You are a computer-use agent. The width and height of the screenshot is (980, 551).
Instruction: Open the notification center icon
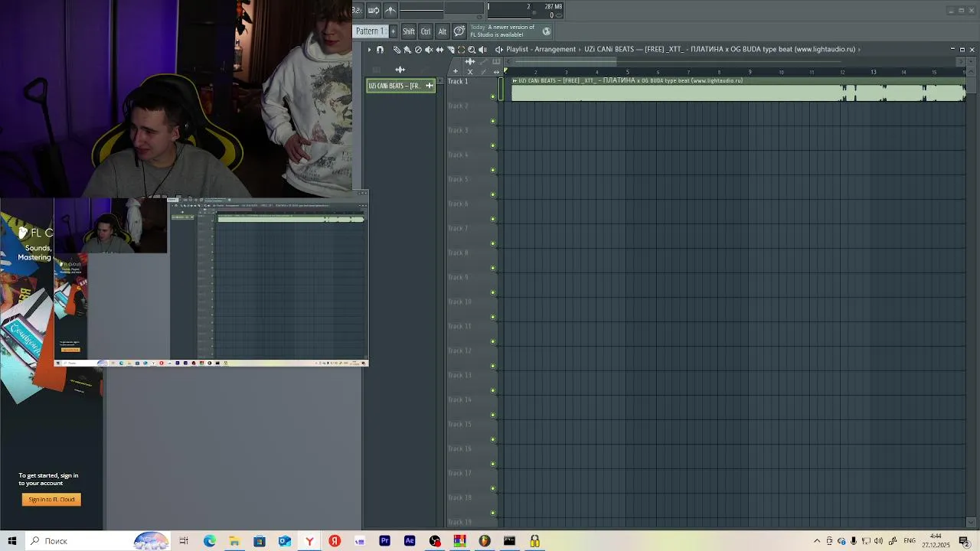pyautogui.click(x=964, y=541)
